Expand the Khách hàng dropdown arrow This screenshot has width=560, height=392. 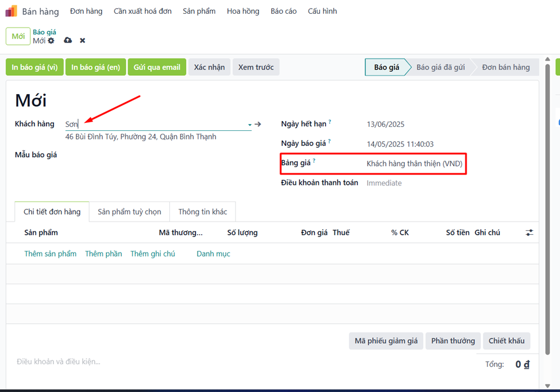tap(250, 125)
